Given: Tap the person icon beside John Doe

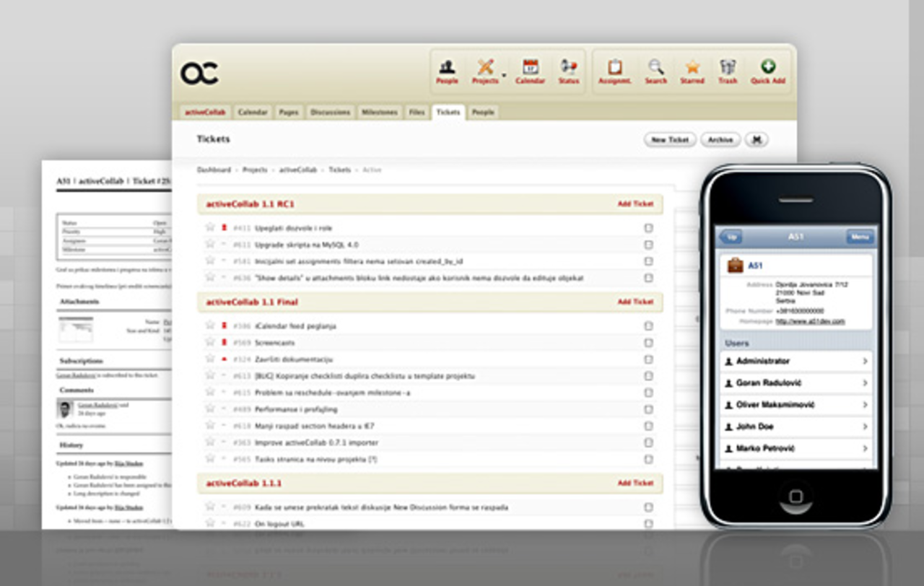Looking at the screenshot, I should (729, 427).
